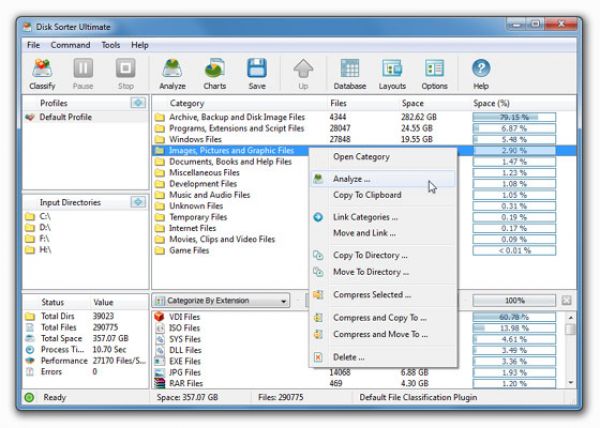Open the Layouts toolbar icon
Viewport: 600px width, 428px height.
(392, 74)
